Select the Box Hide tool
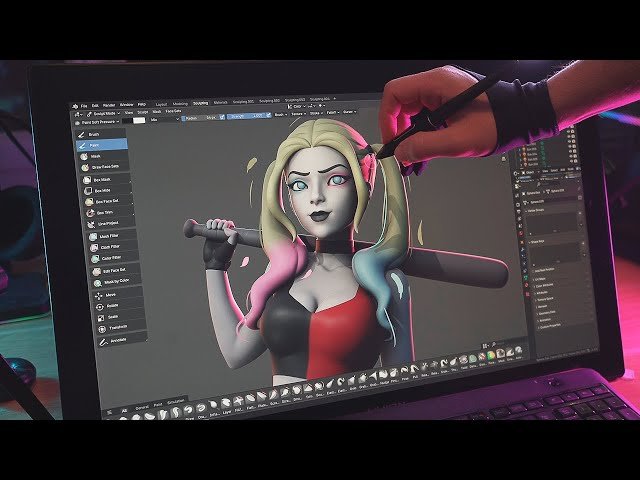The width and height of the screenshot is (640, 480). (x=107, y=191)
